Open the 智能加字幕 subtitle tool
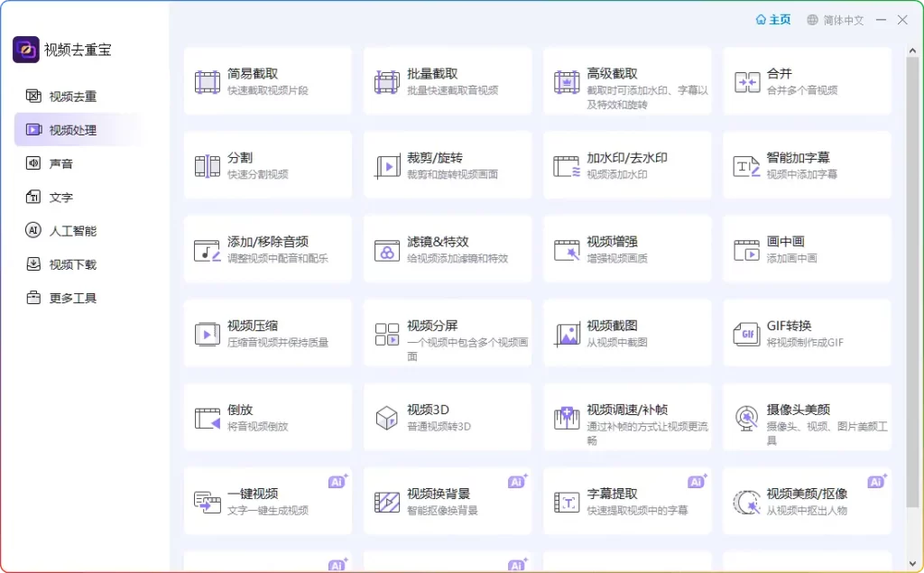The image size is (924, 573). pos(806,164)
